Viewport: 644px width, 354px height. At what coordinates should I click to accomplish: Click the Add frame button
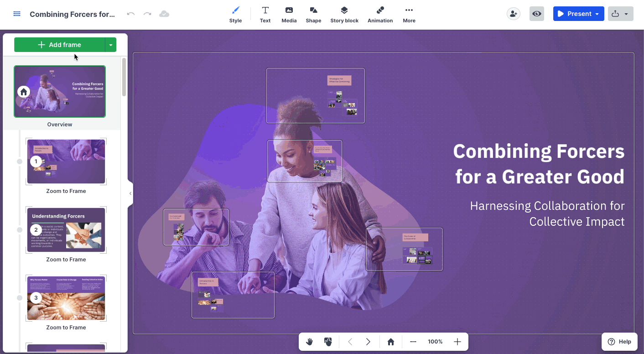coord(60,45)
